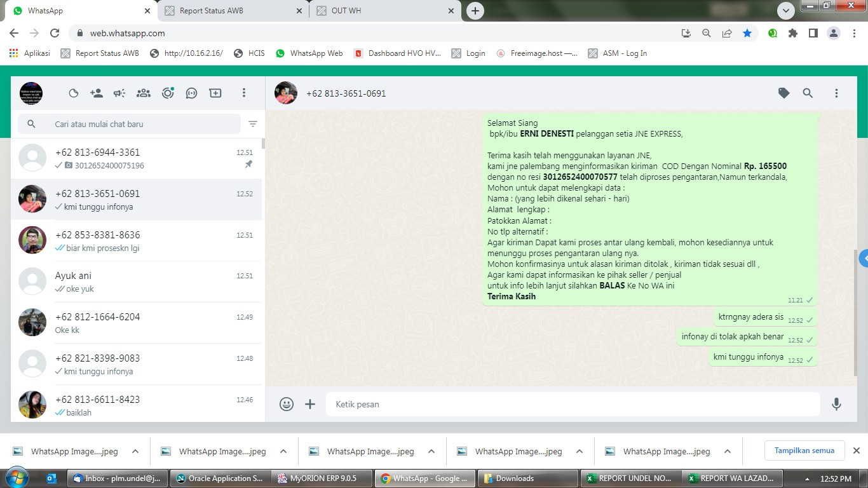Click the zoom magnifier icon in address bar
868x488 pixels.
pos(706,33)
